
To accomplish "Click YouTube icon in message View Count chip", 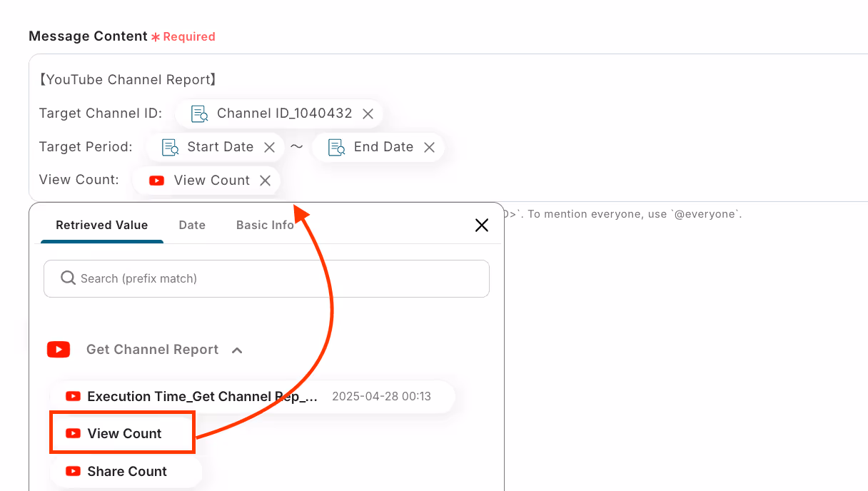I will pos(156,181).
